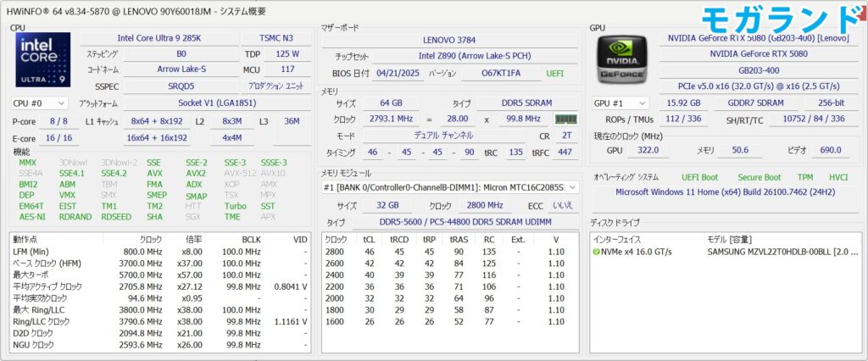Click the HWiNFO window title bar
This screenshot has height=361, width=868.
coord(339,10)
